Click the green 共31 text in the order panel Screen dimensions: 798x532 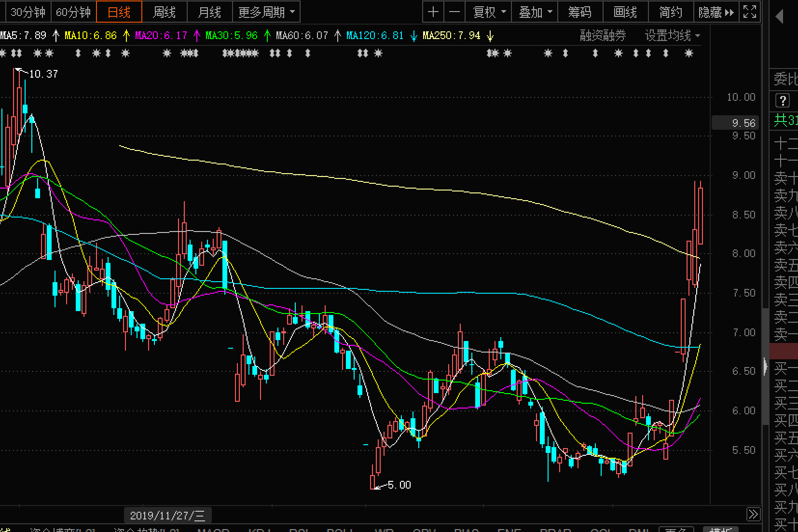point(785,120)
